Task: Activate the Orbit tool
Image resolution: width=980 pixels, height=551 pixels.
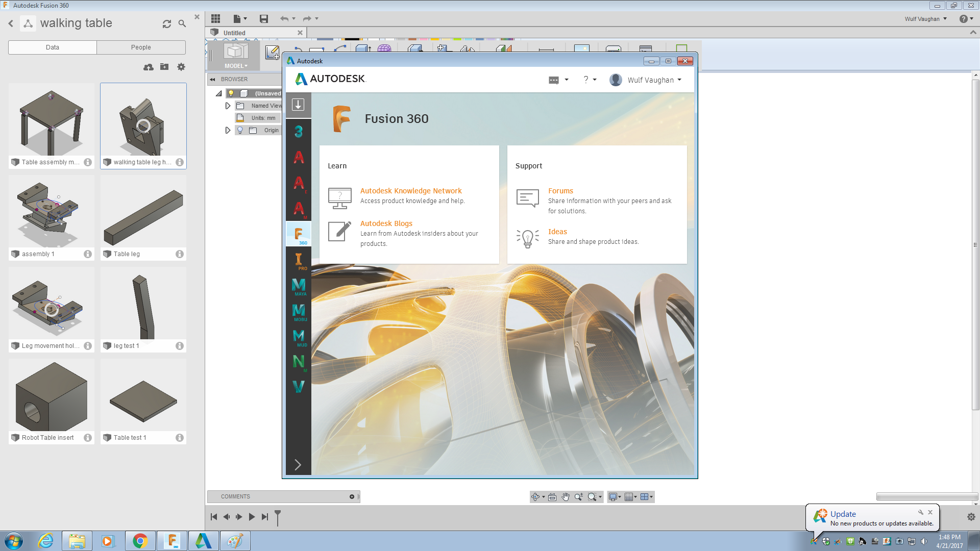Action: (x=535, y=496)
